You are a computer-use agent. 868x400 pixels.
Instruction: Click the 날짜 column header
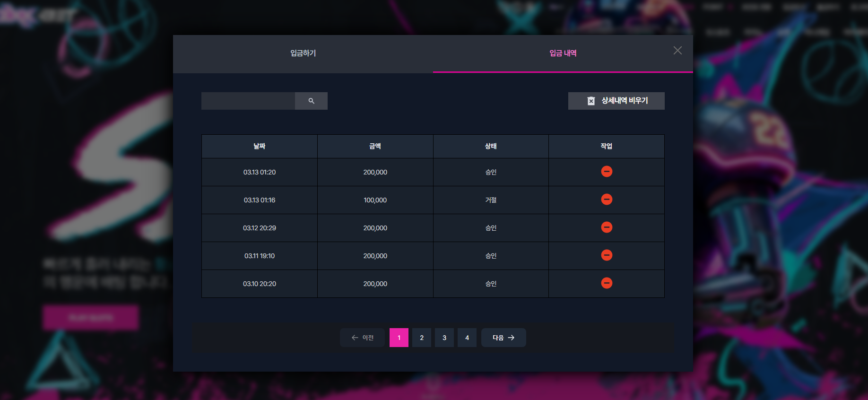260,146
